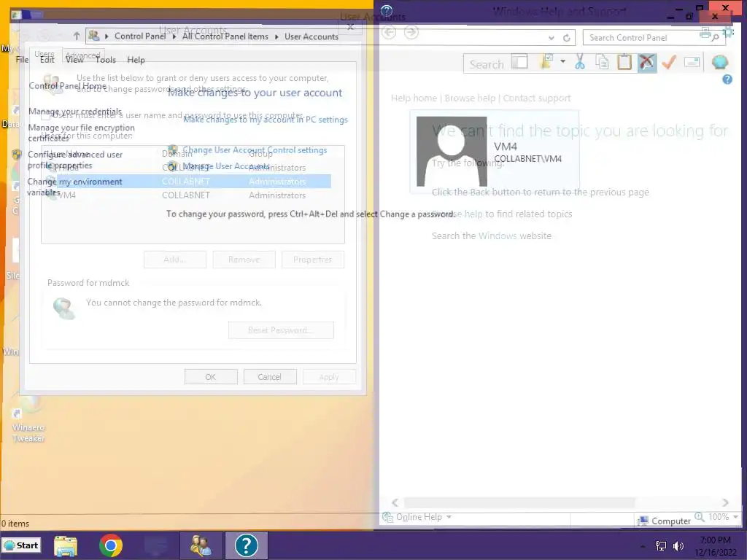Click the Cancel button in the dialog
Viewport: 747px width, 560px height.
pos(270,377)
